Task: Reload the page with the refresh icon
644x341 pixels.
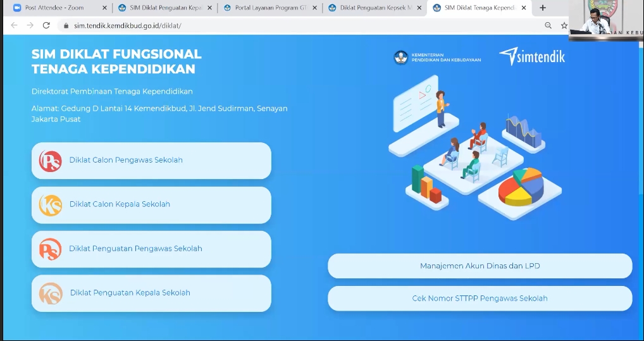Action: click(x=46, y=25)
